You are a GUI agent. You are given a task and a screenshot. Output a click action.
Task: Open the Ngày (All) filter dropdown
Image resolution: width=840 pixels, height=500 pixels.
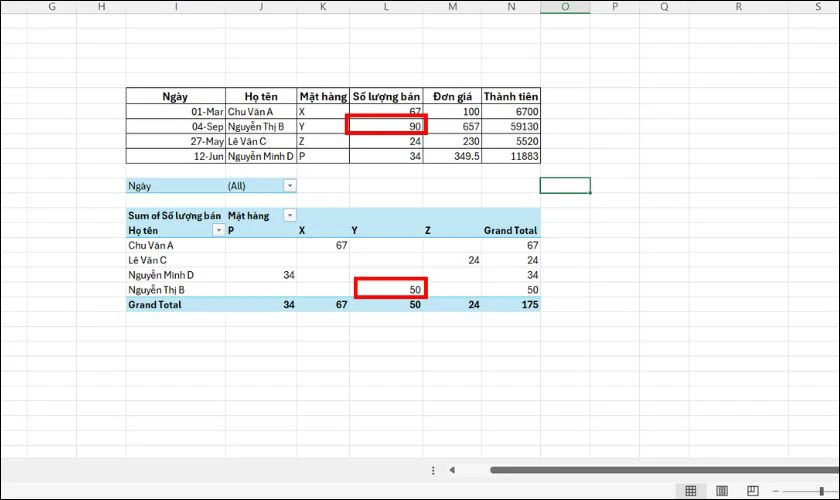click(289, 185)
